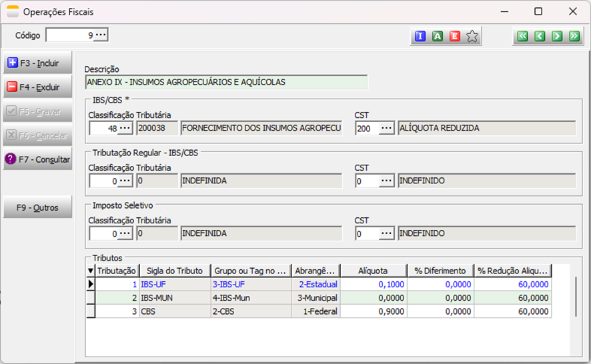591x364 pixels.
Task: Open the IBS/CBS CST lookup button
Action: [x=387, y=128]
